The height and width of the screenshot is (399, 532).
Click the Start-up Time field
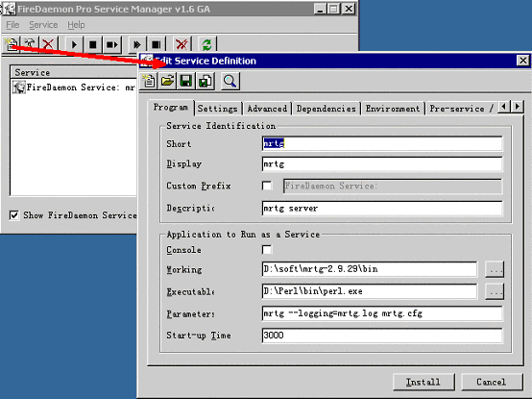382,336
